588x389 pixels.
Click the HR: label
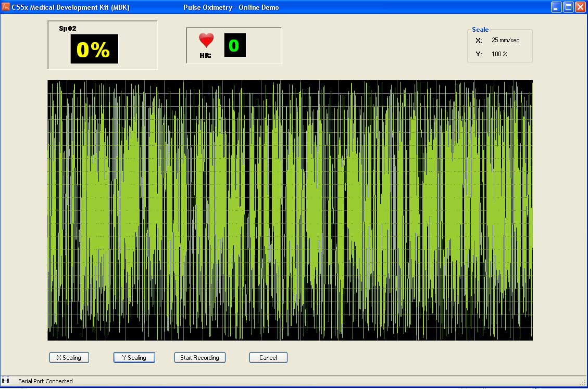(206, 56)
